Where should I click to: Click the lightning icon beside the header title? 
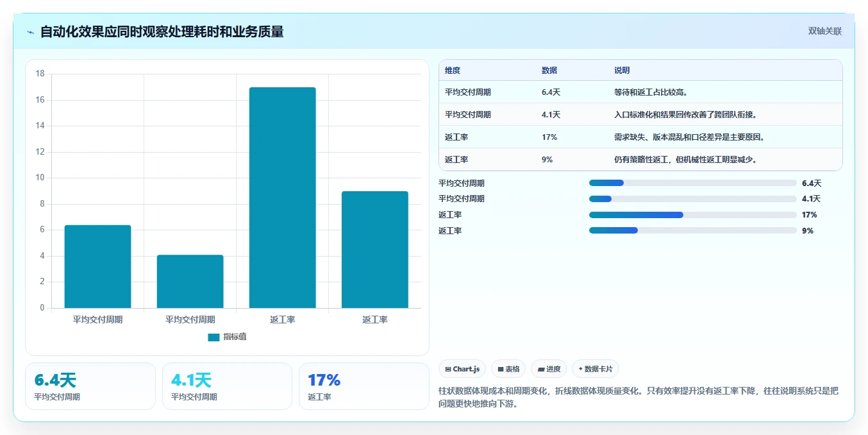tap(30, 32)
